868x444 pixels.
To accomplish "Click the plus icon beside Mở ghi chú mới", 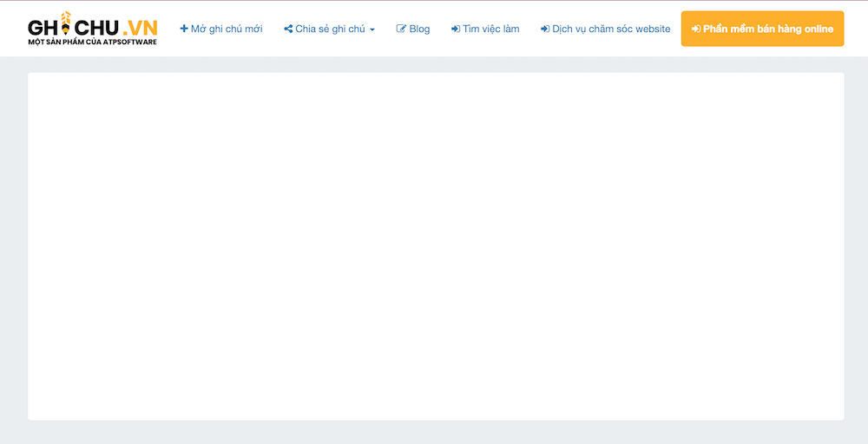I will [184, 29].
